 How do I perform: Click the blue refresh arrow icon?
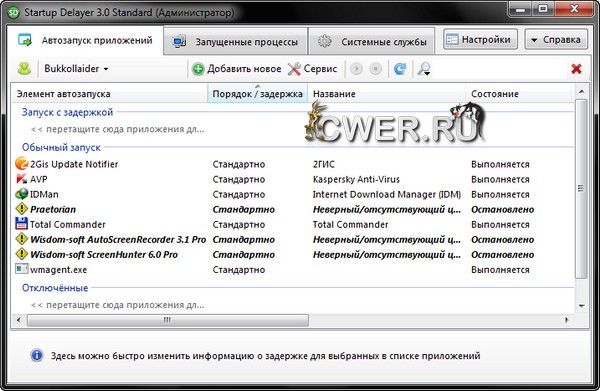400,69
